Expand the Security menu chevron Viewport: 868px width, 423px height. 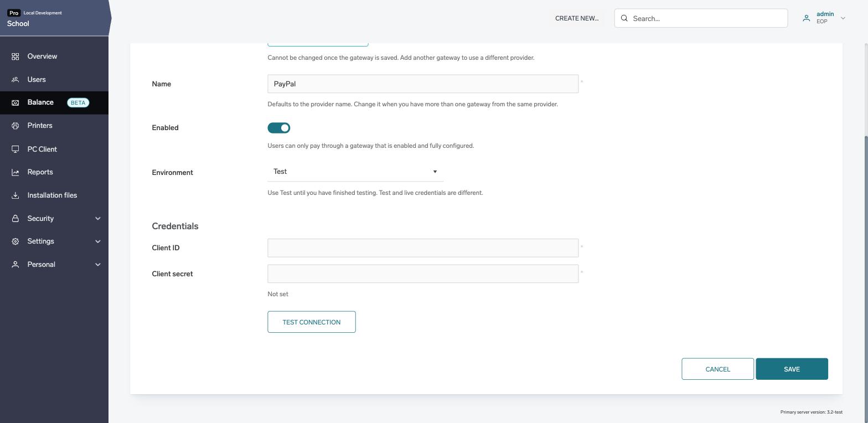coord(98,219)
